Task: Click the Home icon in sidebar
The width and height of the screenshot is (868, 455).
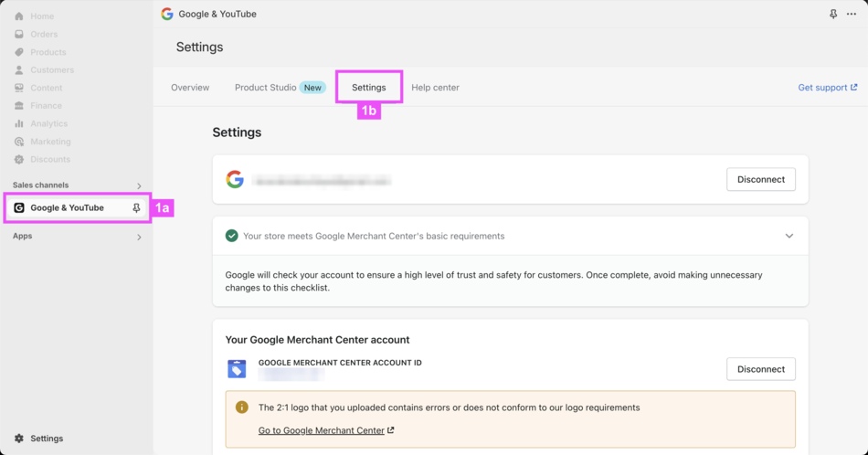Action: [19, 16]
